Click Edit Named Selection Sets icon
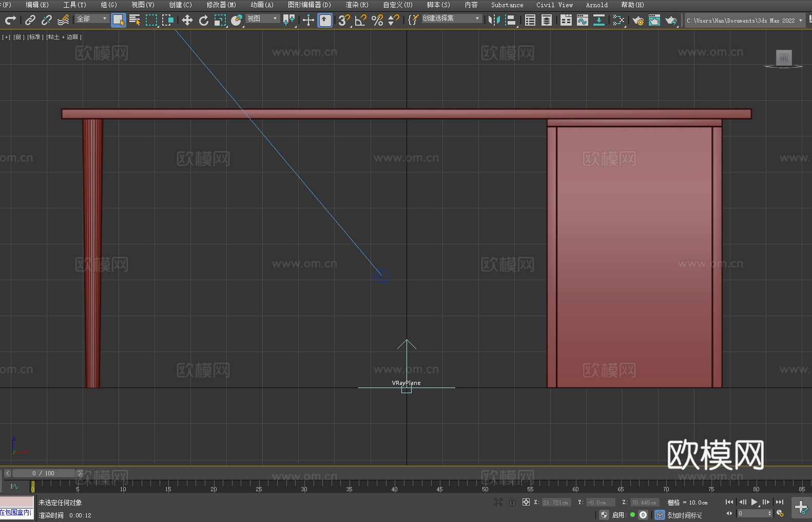The width and height of the screenshot is (812, 522). pos(413,20)
